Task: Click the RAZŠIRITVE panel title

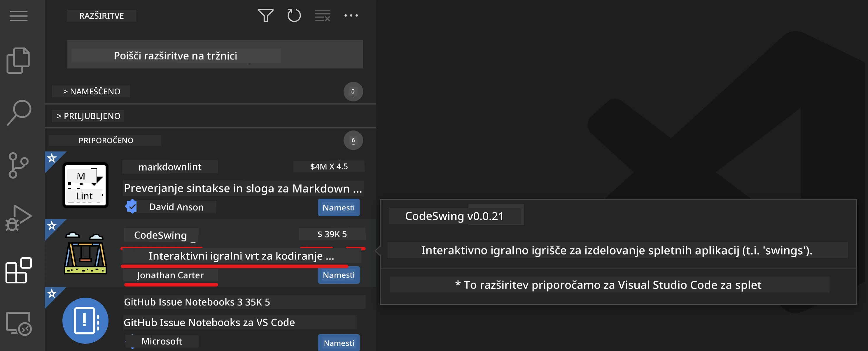Action: 101,16
